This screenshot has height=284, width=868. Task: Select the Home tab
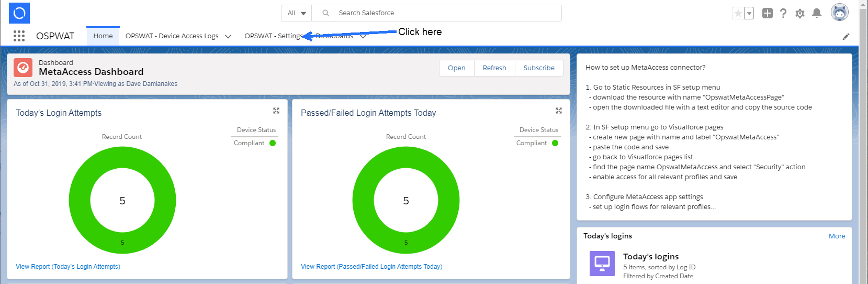coord(103,36)
